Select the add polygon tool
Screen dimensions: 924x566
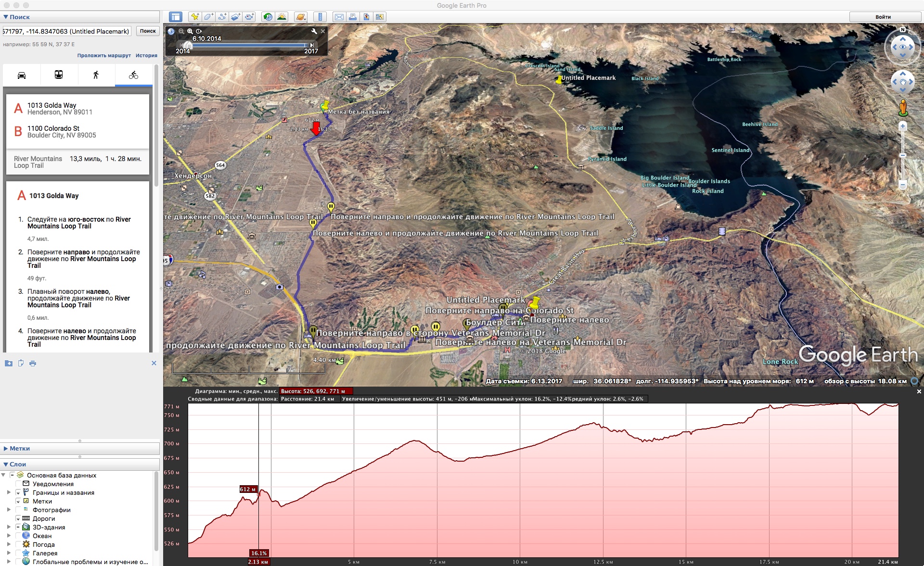(208, 17)
